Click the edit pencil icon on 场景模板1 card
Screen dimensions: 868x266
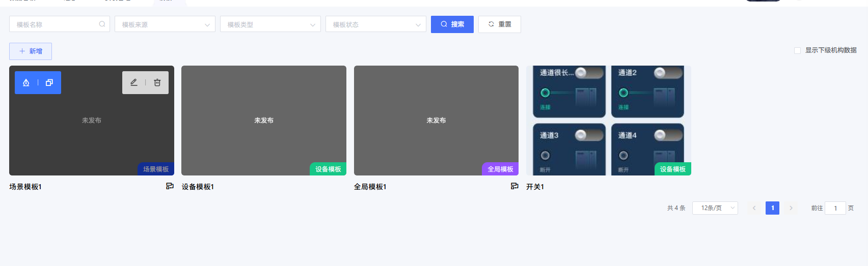click(134, 82)
